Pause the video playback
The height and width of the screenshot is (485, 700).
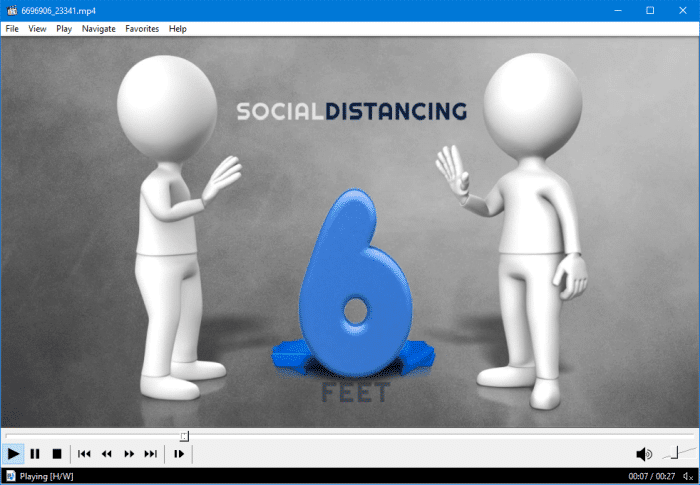pyautogui.click(x=35, y=454)
